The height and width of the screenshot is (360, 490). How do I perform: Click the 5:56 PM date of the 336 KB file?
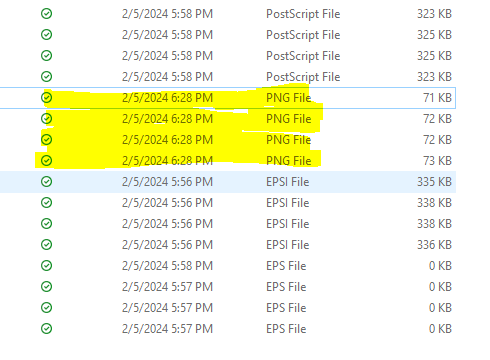tap(167, 245)
